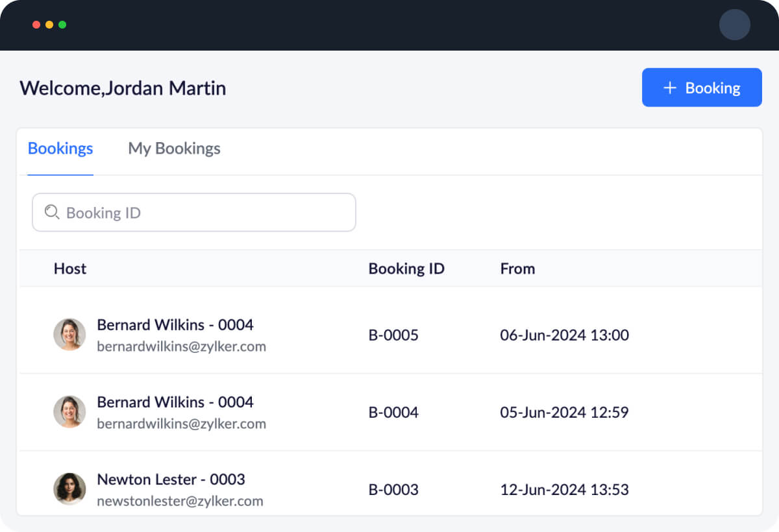Click the 06-Jun-2024 13:00 date cell
This screenshot has width=779, height=532.
point(564,335)
